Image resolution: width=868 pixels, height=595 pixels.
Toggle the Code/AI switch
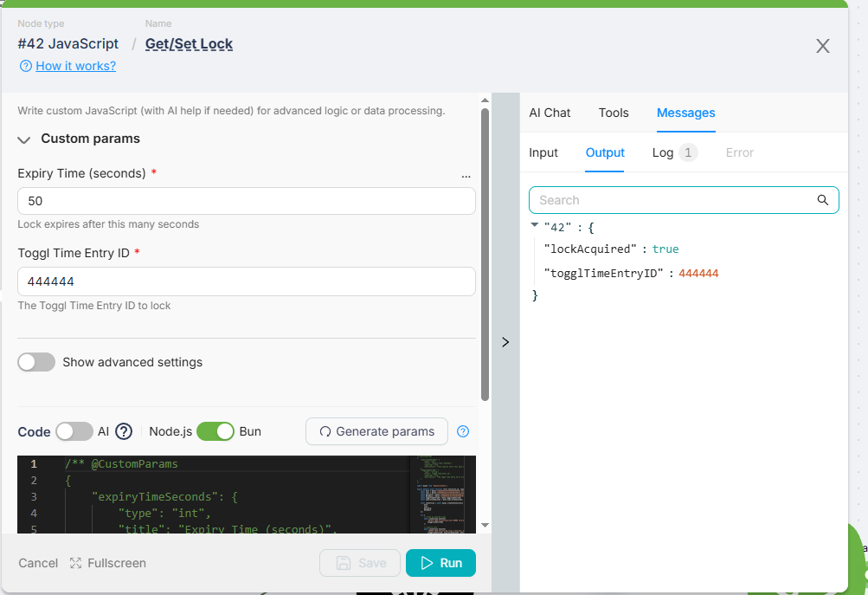tap(74, 431)
